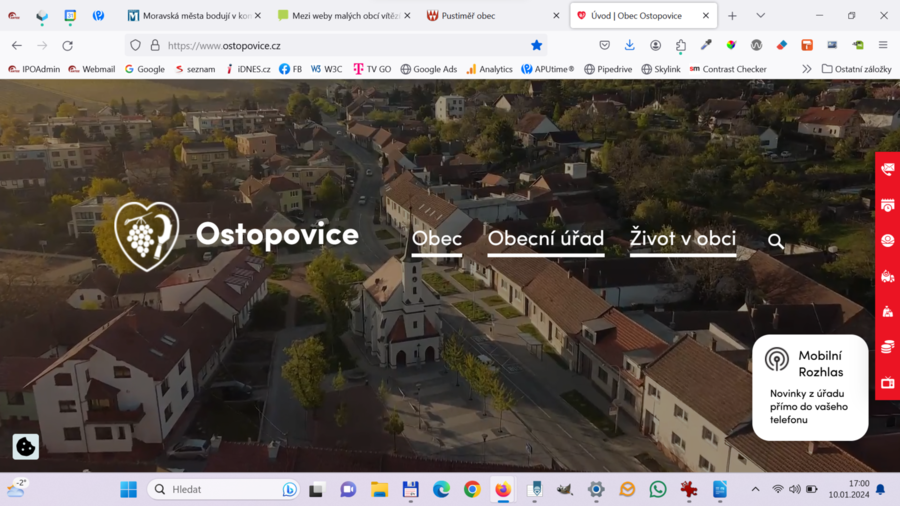Click the Ostopovice grape heart logo

(147, 236)
